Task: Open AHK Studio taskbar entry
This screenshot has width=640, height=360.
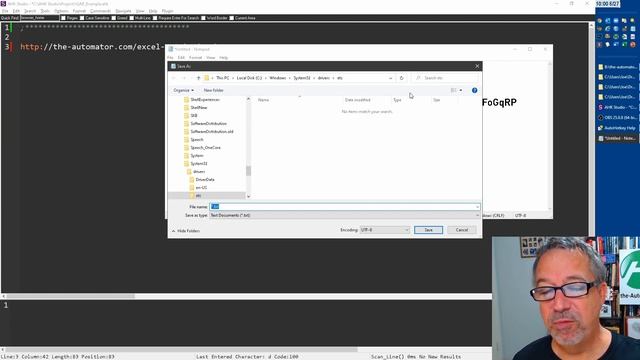Action: click(617, 107)
